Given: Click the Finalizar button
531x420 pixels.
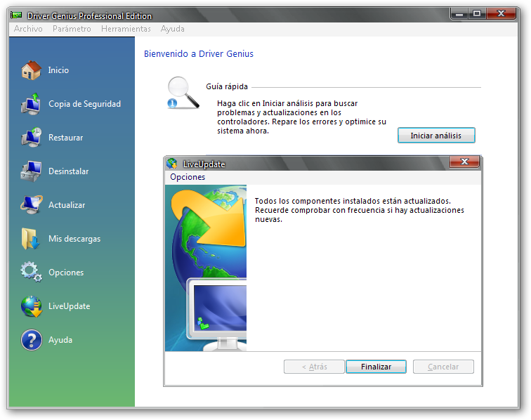Looking at the screenshot, I should [x=375, y=367].
